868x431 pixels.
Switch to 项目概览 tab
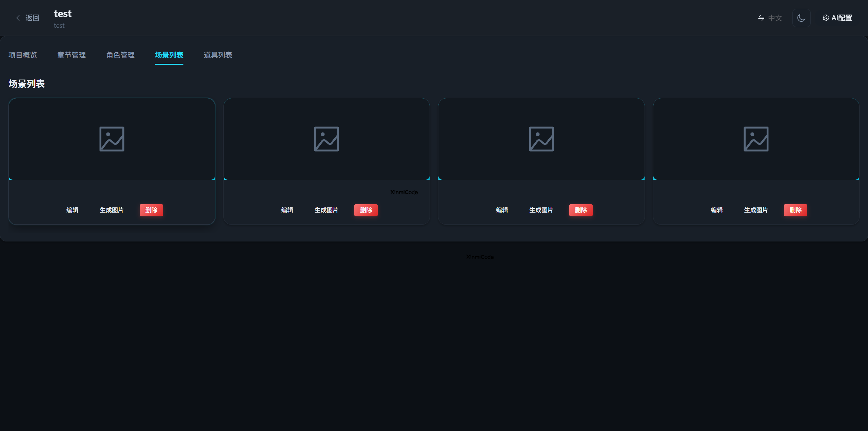point(23,55)
